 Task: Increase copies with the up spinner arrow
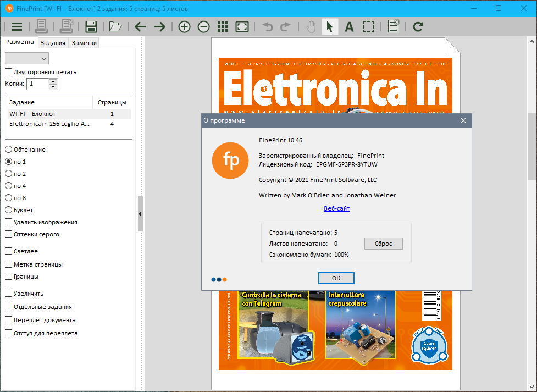click(x=53, y=81)
